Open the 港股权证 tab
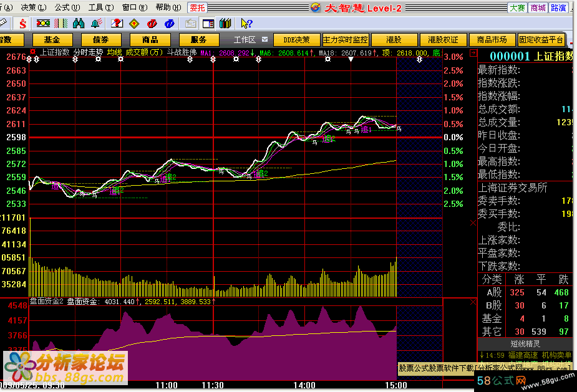Screen dimensions: 577x392 (443, 40)
